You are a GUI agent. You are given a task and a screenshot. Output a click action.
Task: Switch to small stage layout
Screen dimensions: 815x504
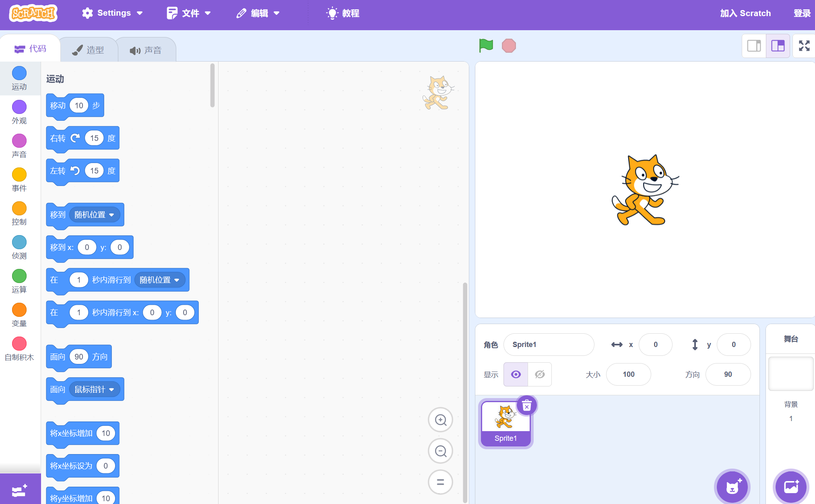click(x=754, y=46)
